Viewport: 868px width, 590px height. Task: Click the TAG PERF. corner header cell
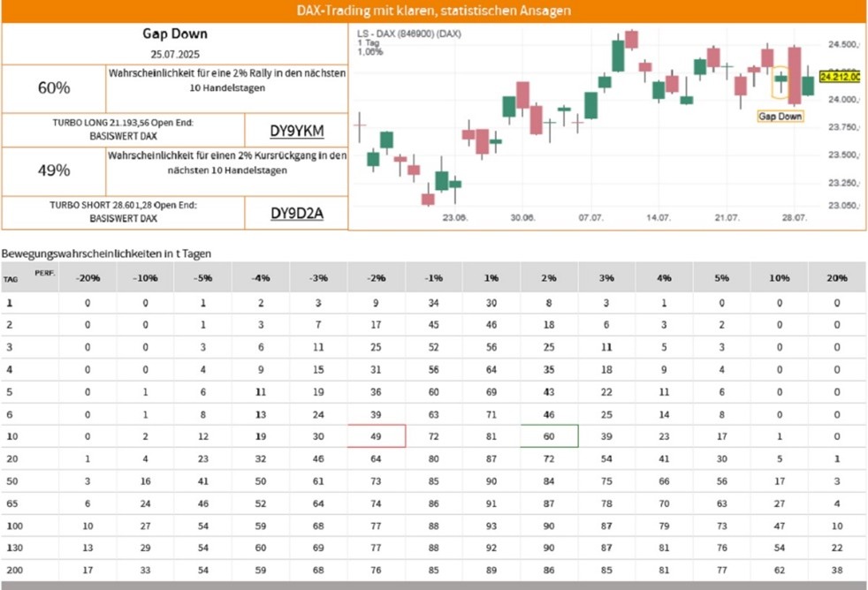pos(30,277)
